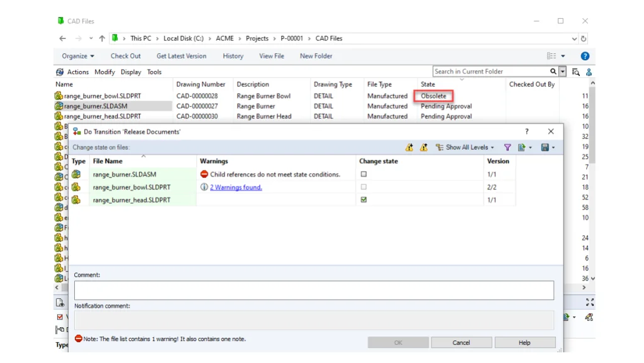Uncheck Change state for range_burner_head.SLDPRT
This screenshot has width=644, height=363.
[x=364, y=200]
